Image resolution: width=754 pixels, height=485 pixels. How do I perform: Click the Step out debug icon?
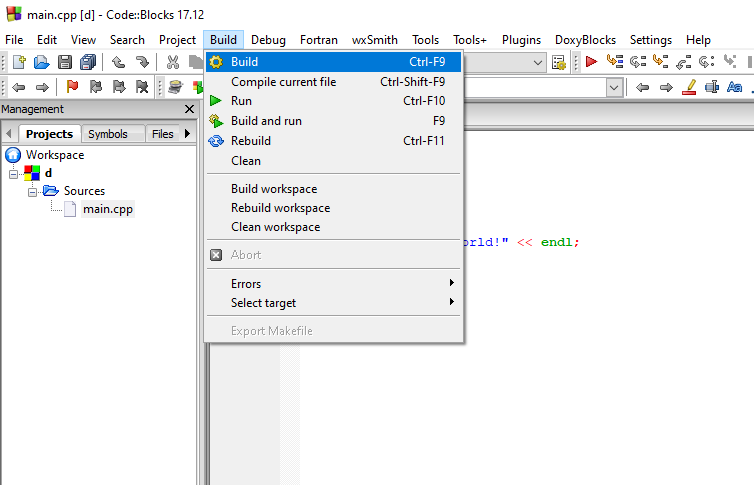pyautogui.click(x=683, y=62)
